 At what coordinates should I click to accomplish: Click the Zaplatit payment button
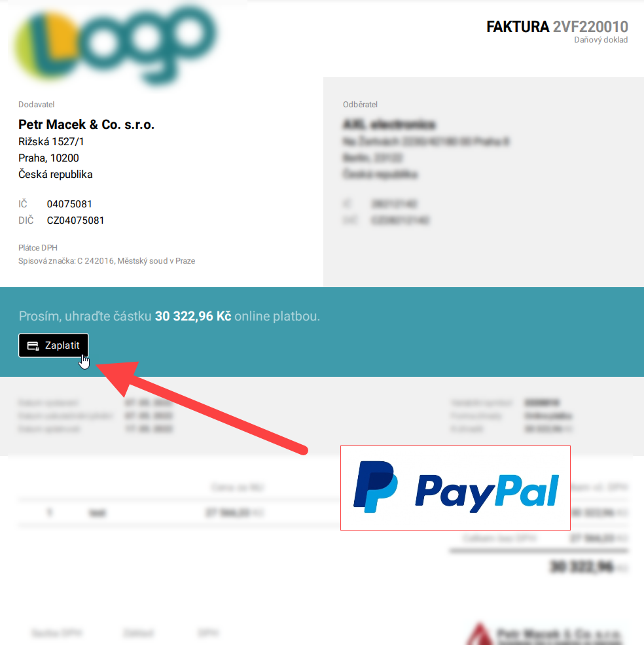click(x=54, y=345)
